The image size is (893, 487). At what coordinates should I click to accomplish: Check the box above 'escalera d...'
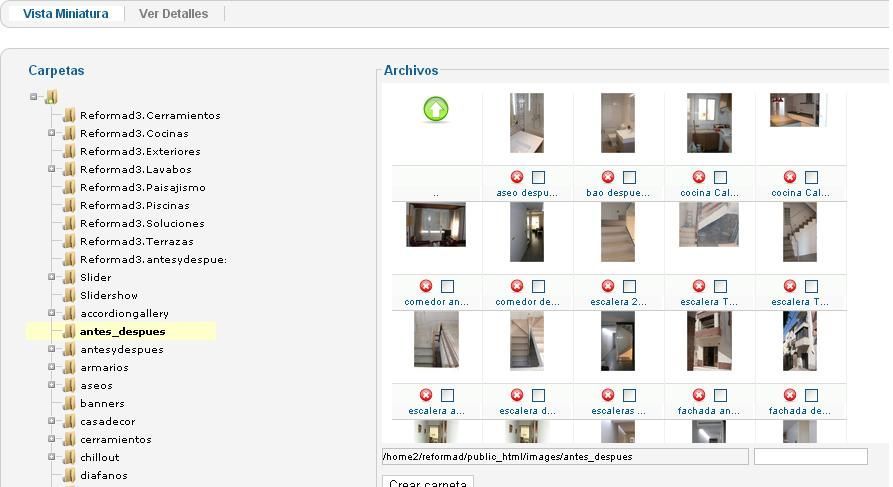538,395
